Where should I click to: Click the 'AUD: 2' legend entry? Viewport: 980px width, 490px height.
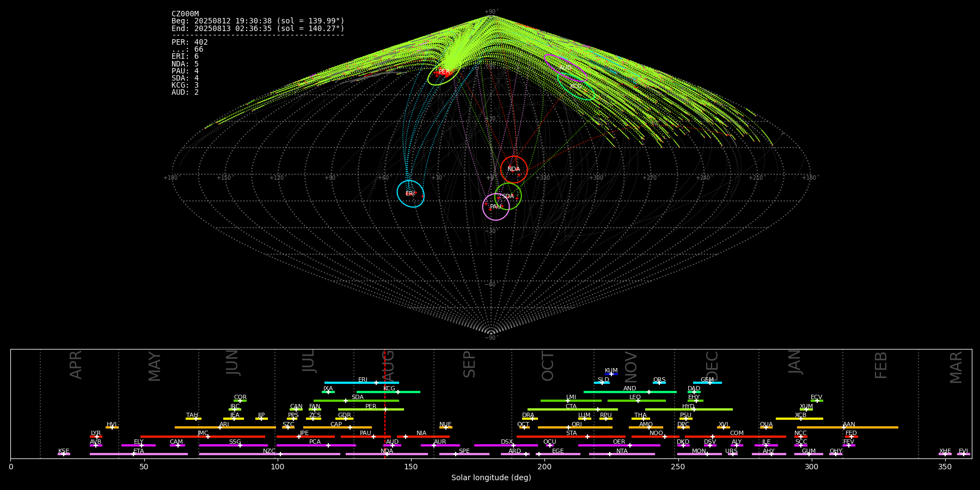[x=185, y=93]
